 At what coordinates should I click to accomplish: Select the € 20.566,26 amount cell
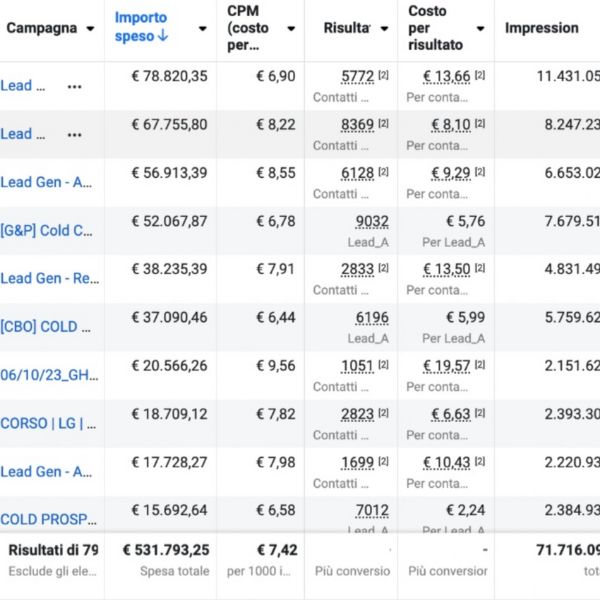(x=170, y=366)
